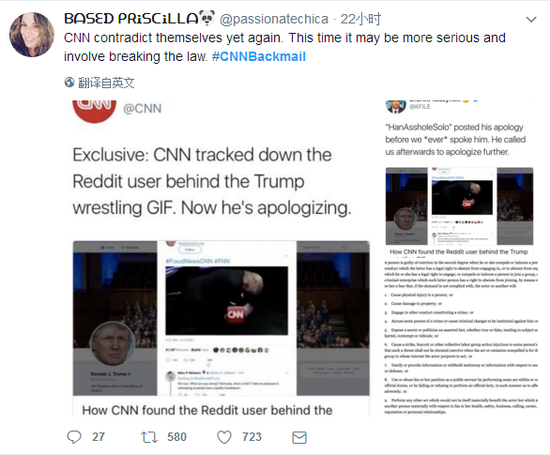This screenshot has height=455, width=550.
Task: Click the 723 likes count
Action: click(x=252, y=437)
